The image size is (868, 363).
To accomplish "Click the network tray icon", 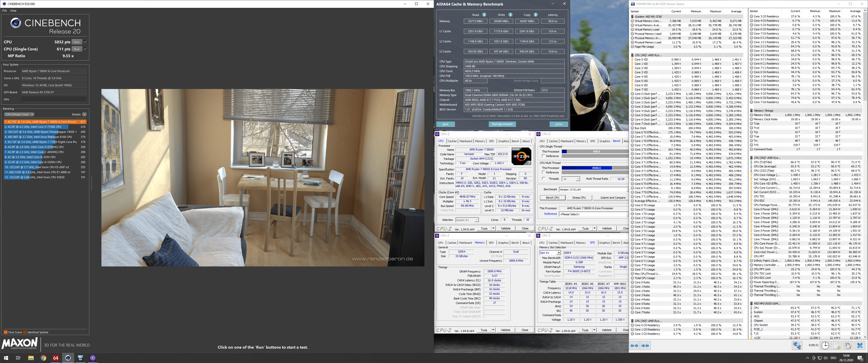I will pos(820,358).
